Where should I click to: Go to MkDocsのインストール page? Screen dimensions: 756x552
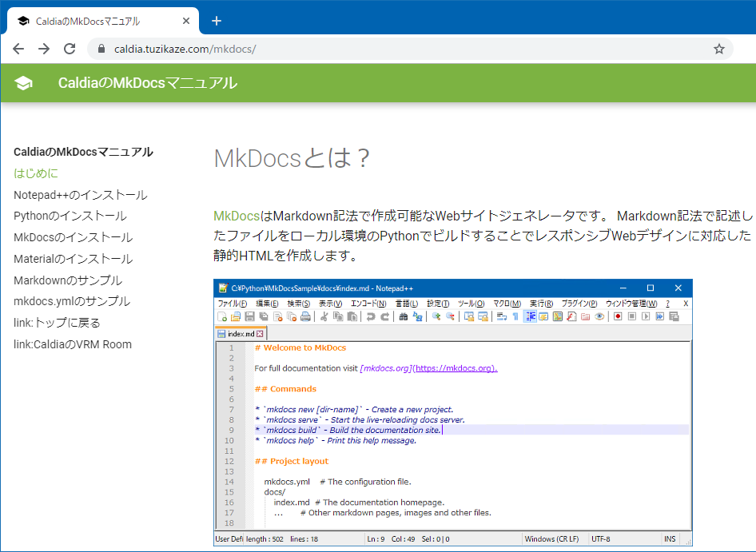click(x=73, y=237)
